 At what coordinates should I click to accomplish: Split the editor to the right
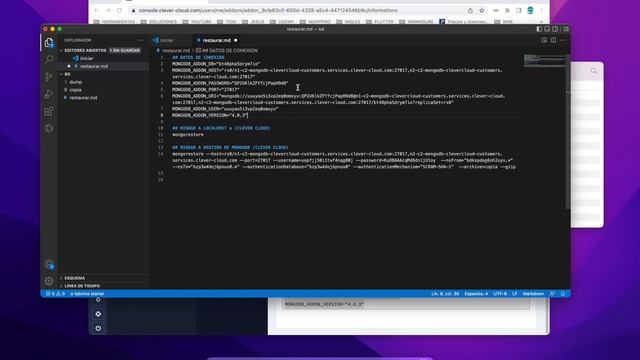553,40
